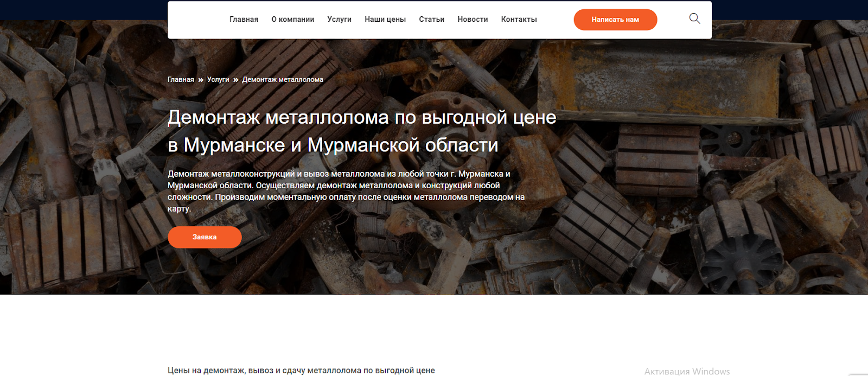Open the Новости menu item

473,20
